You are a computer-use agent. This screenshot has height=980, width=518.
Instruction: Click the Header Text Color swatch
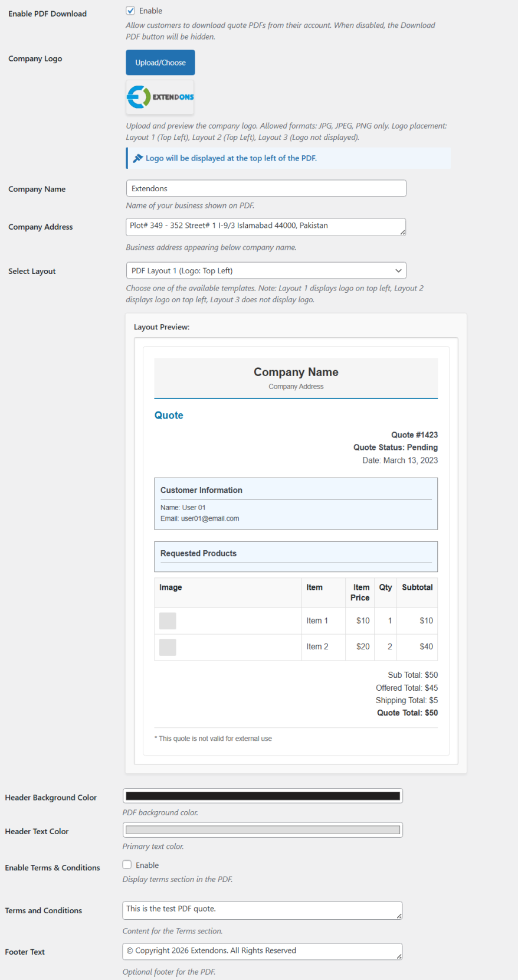(x=263, y=830)
